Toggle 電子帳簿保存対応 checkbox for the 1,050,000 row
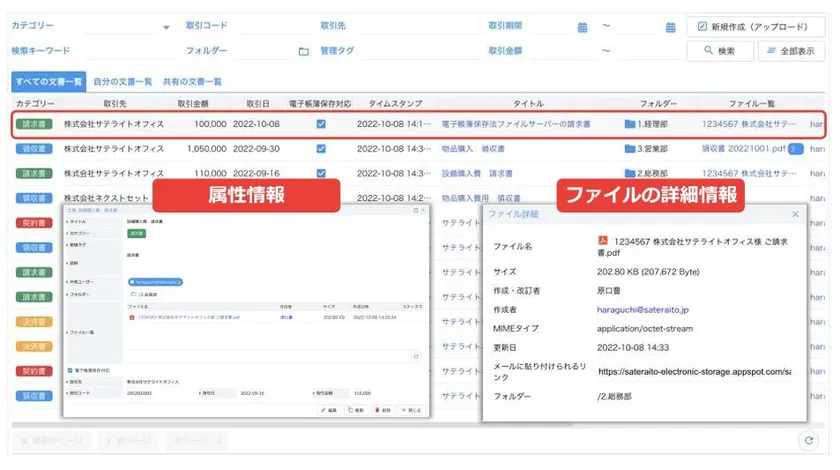The width and height of the screenshot is (840, 470). pos(321,148)
